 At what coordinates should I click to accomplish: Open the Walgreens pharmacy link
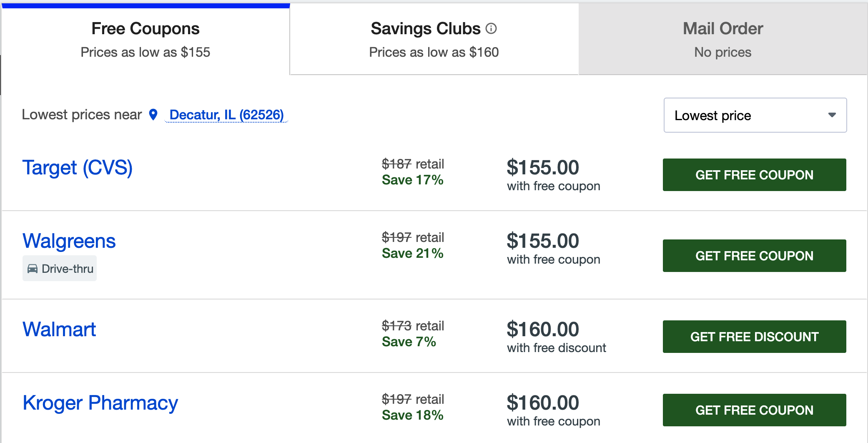[x=69, y=241]
